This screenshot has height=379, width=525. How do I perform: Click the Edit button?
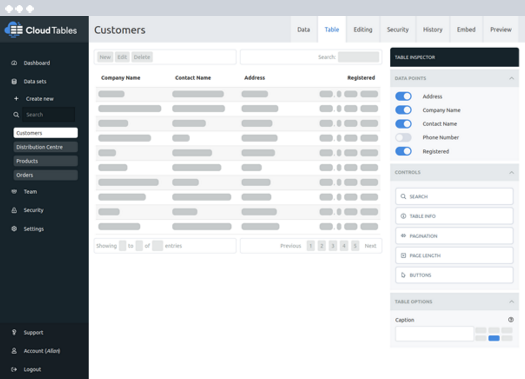(122, 57)
